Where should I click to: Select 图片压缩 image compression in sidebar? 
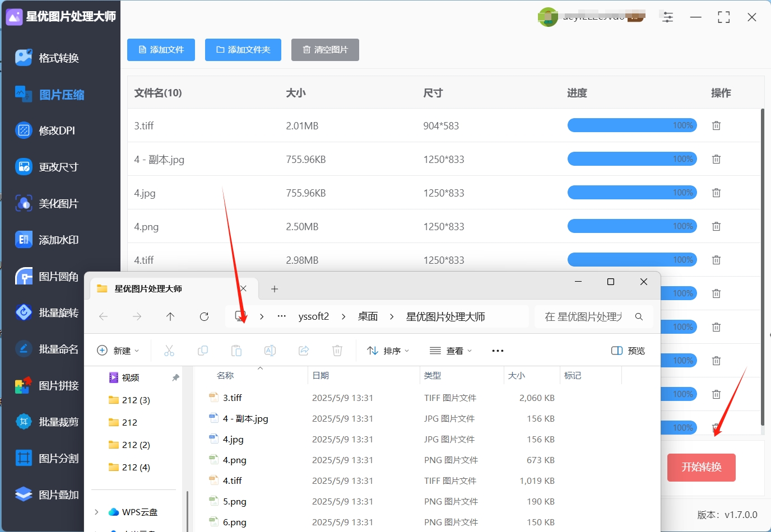(49, 95)
